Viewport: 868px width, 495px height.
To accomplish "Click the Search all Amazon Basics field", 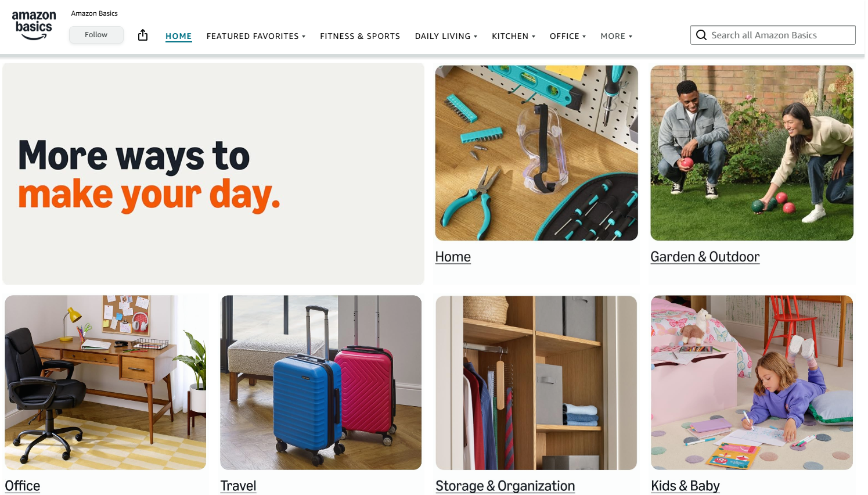I will tap(773, 35).
